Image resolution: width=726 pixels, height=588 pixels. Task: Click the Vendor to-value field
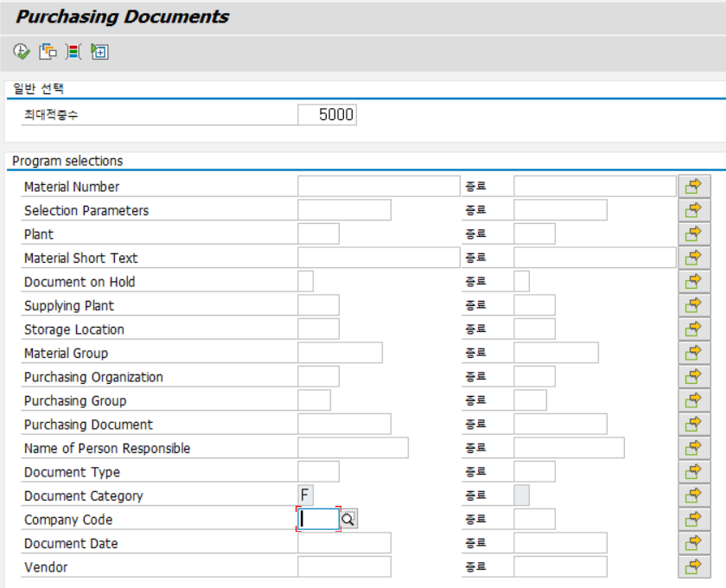[560, 566]
